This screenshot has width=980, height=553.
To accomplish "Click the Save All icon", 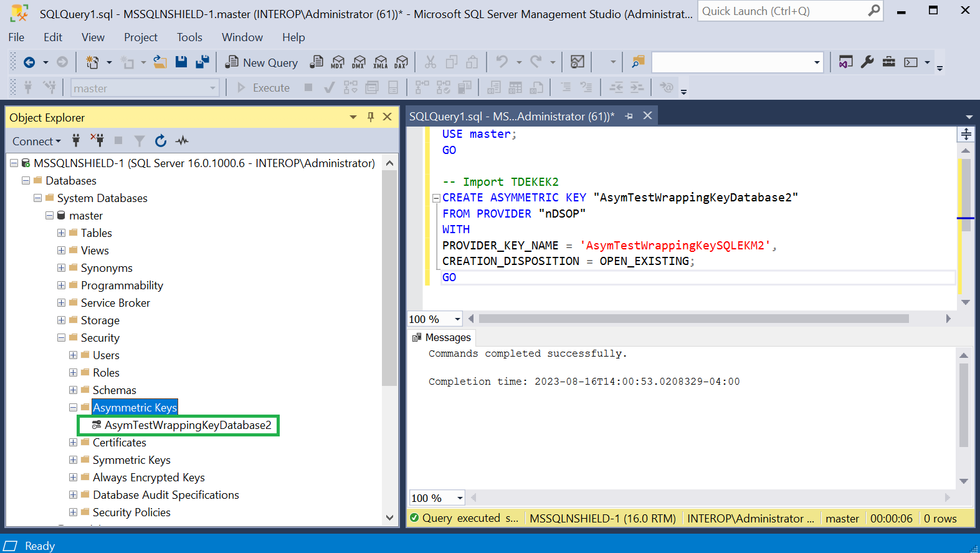I will click(202, 62).
